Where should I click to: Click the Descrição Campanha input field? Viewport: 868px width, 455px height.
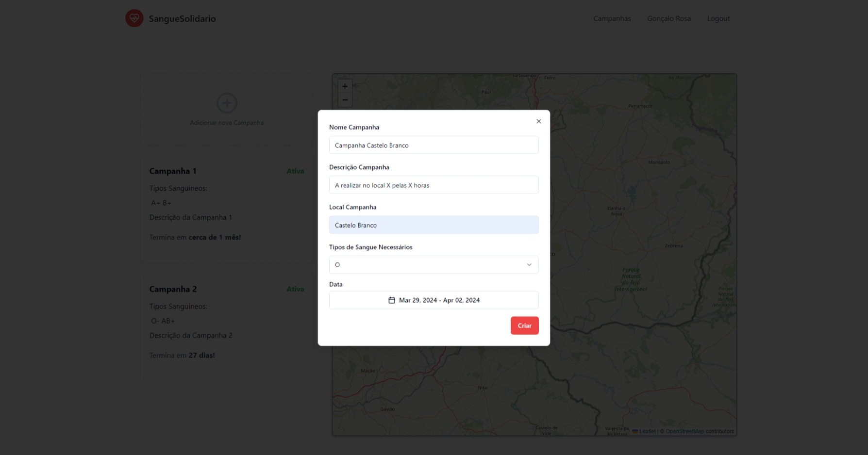(434, 185)
